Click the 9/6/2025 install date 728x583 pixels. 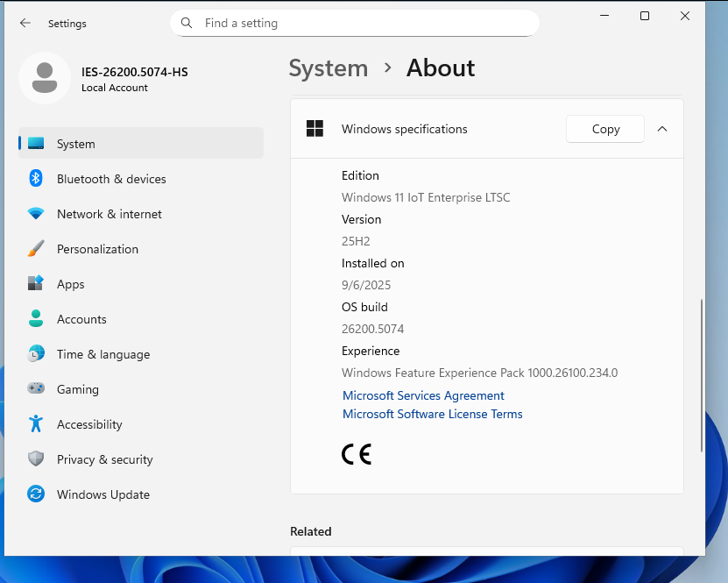pos(366,285)
